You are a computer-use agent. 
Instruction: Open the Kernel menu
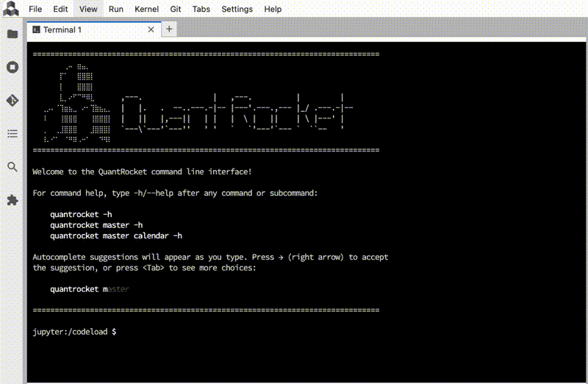146,9
